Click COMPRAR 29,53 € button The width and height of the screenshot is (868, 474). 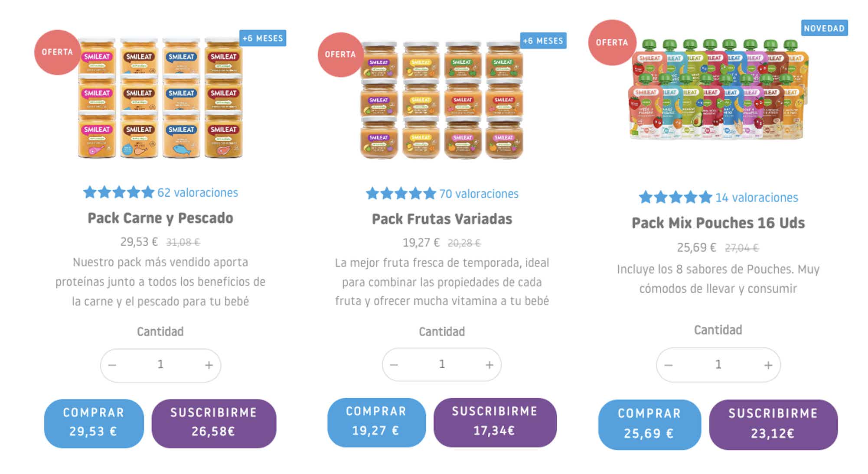coord(94,423)
